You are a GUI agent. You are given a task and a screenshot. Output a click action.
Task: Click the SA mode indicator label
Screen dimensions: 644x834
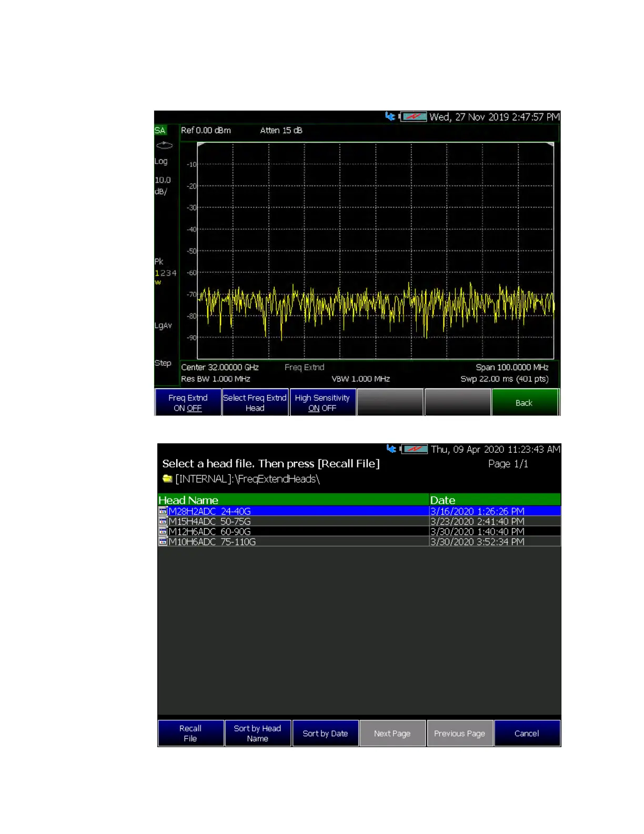click(x=160, y=130)
